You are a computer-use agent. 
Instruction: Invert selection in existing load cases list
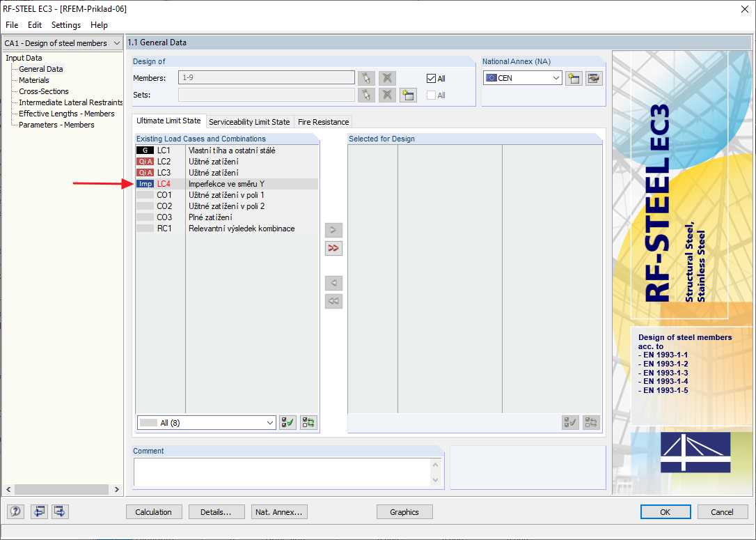308,423
